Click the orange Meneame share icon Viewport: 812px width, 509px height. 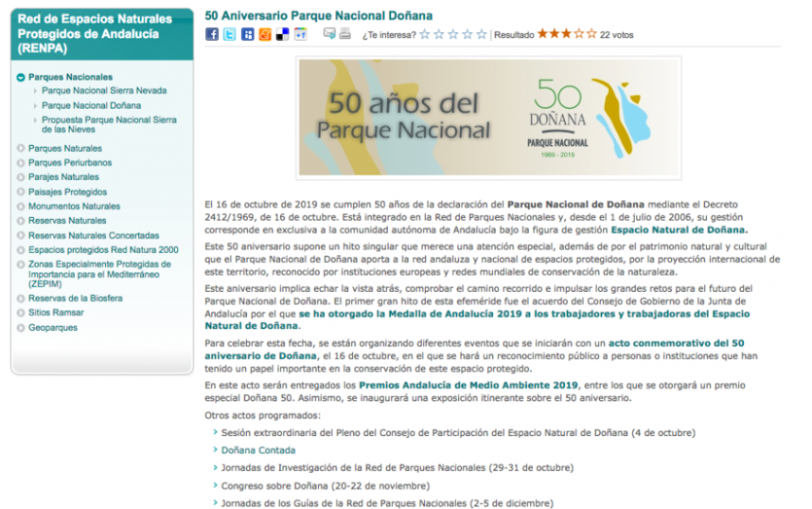(265, 34)
